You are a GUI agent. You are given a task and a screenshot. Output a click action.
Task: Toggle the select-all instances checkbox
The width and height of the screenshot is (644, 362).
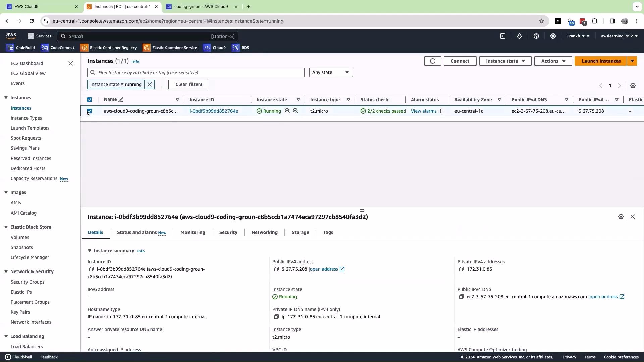pyautogui.click(x=90, y=100)
